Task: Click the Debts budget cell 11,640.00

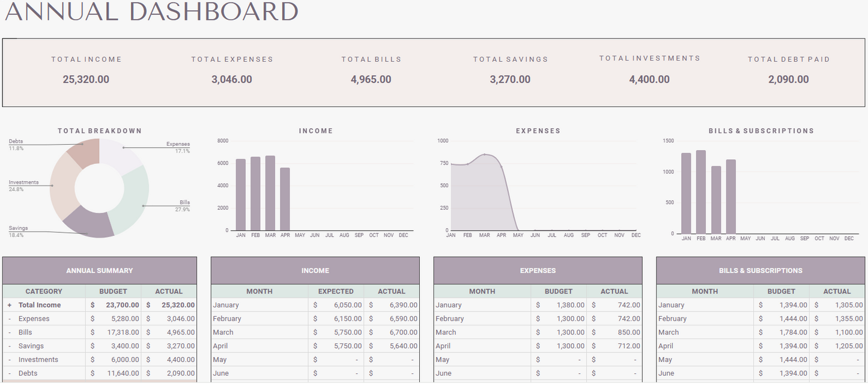Action: point(115,373)
